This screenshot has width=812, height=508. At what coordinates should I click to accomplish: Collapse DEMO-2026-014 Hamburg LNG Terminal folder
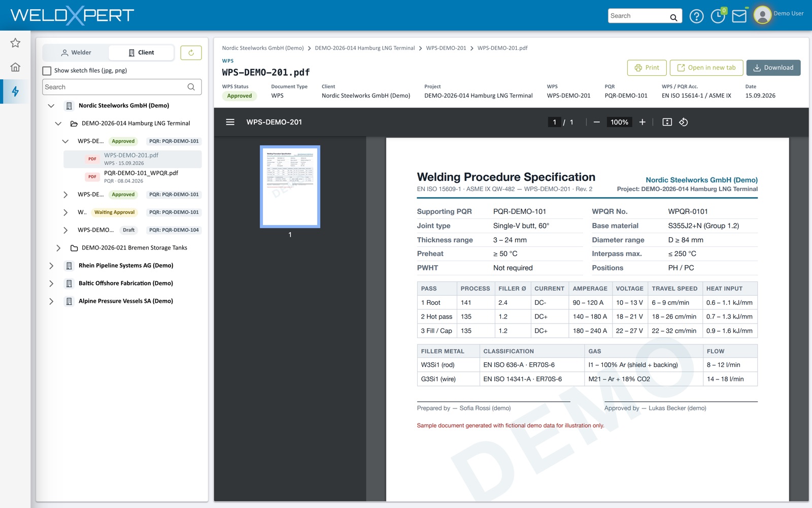[x=58, y=123]
